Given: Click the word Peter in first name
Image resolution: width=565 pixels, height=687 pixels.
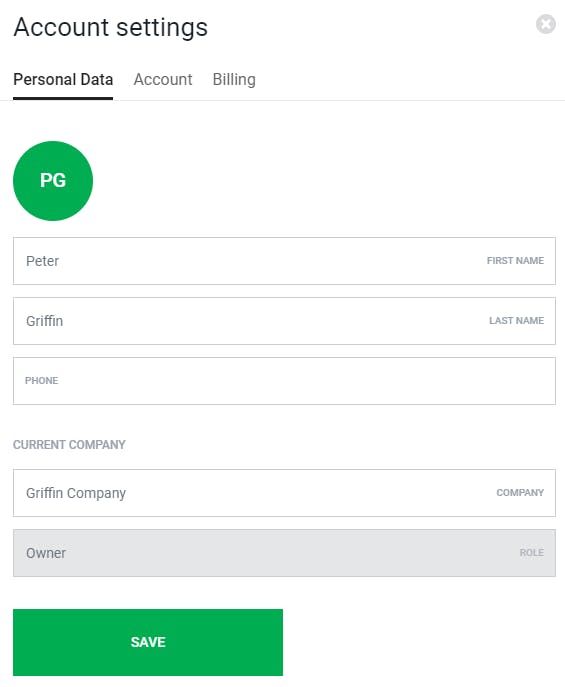Looking at the screenshot, I should click(42, 261).
